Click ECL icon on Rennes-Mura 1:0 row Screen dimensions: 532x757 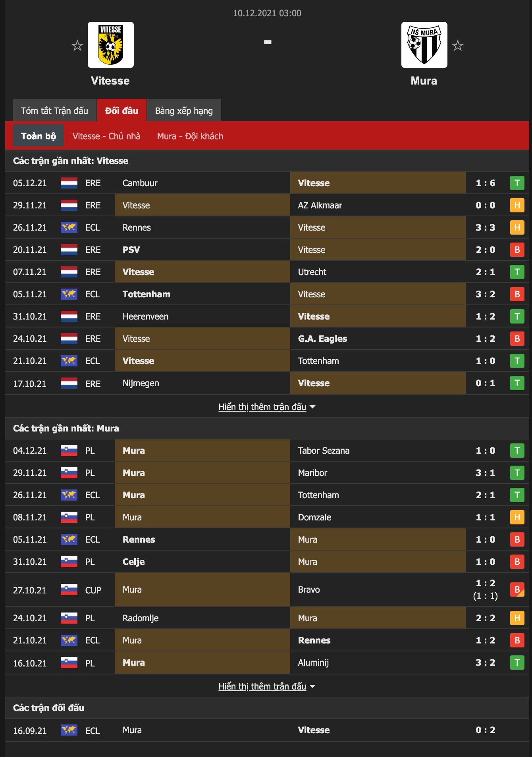pyautogui.click(x=69, y=539)
